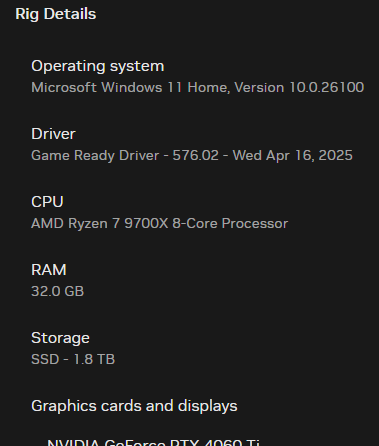Image resolution: width=379 pixels, height=446 pixels.
Task: Select the RAM label
Action: pos(49,270)
